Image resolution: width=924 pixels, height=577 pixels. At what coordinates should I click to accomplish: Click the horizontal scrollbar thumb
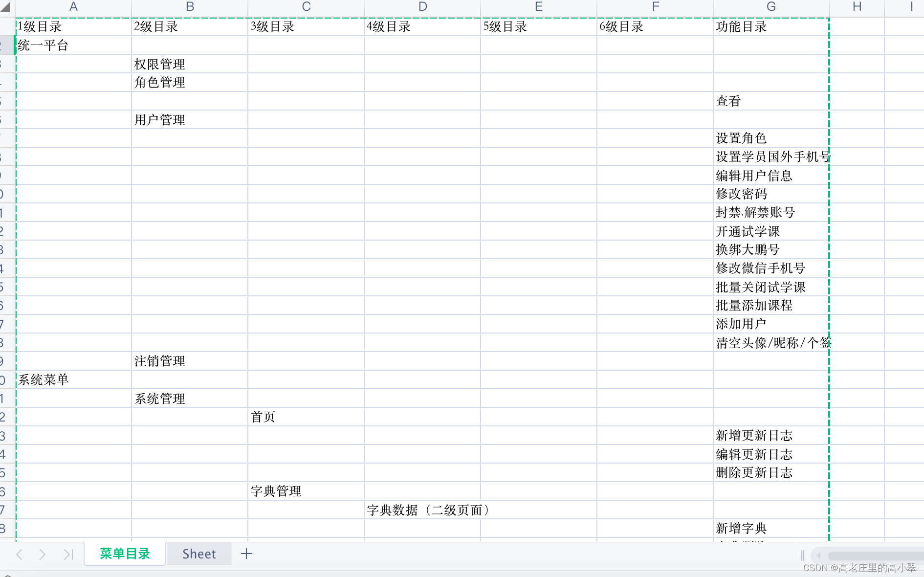pyautogui.click(x=875, y=555)
